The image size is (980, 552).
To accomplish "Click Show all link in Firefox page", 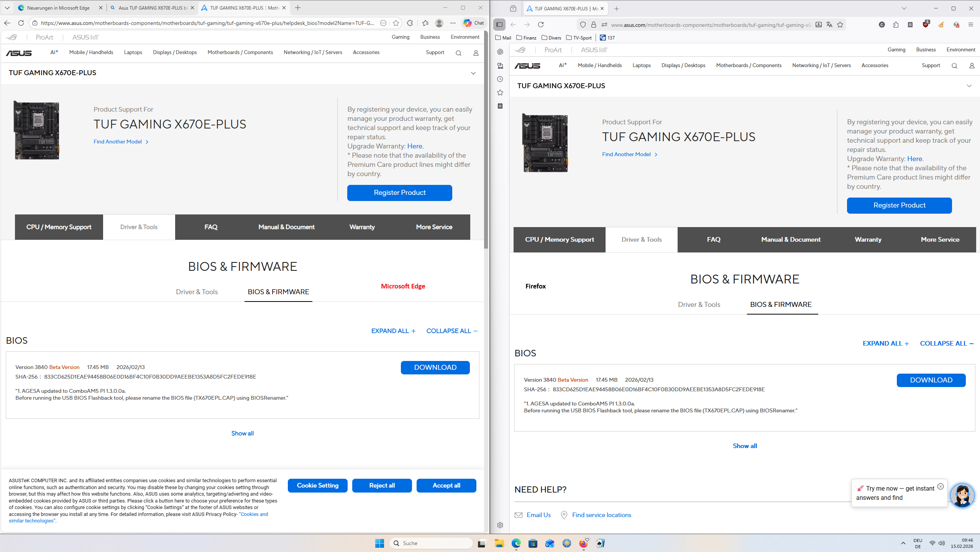I will tap(745, 446).
